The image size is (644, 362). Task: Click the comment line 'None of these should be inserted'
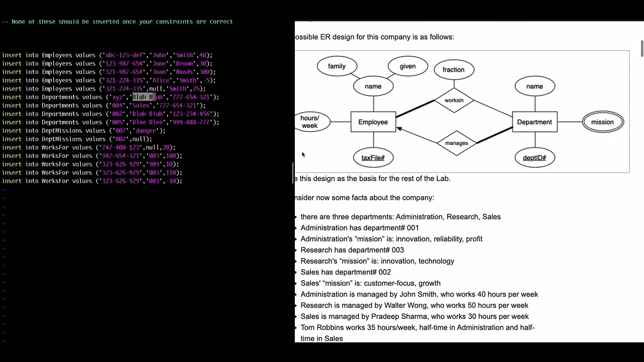click(117, 22)
